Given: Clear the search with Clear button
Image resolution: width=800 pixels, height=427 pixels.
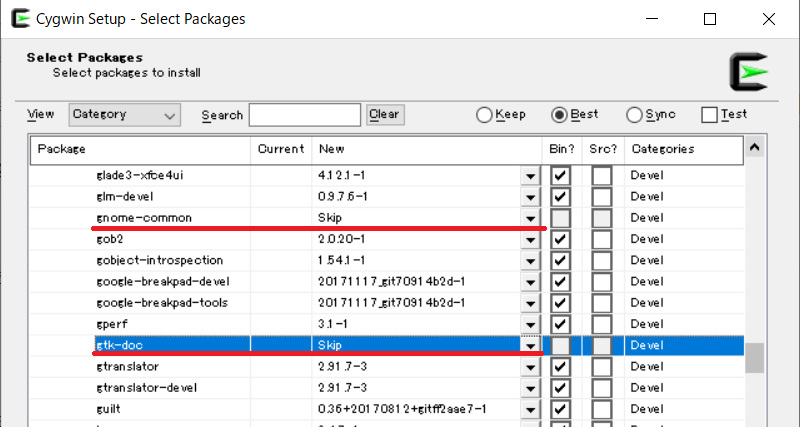Looking at the screenshot, I should tap(385, 115).
